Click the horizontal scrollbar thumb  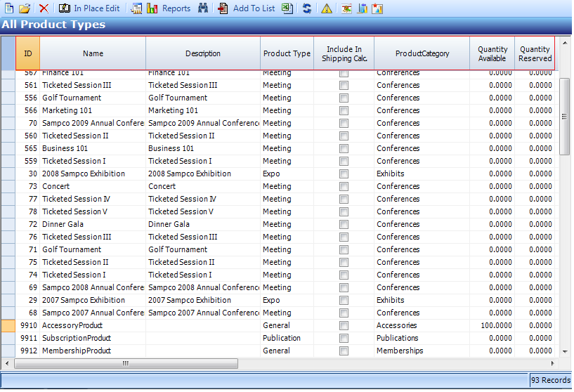point(126,363)
